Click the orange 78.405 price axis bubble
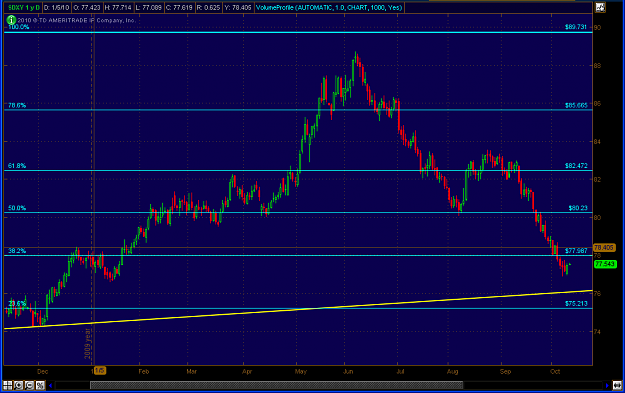 coord(604,248)
